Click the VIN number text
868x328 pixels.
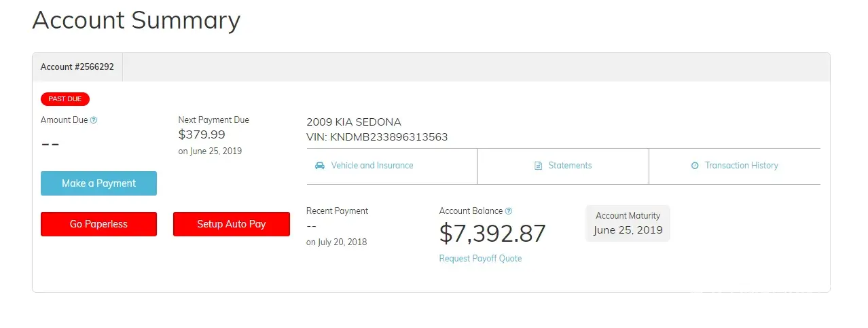pos(377,137)
